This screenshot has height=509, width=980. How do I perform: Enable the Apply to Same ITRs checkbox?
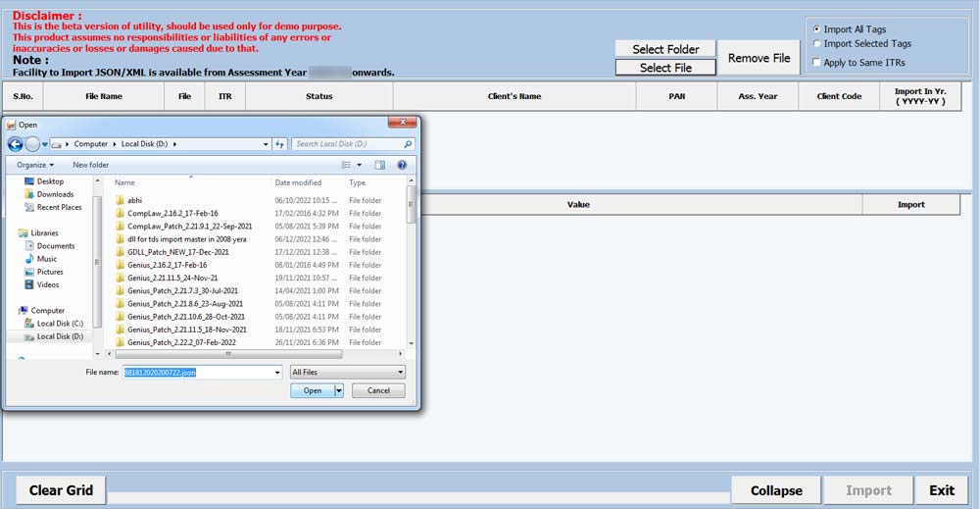click(817, 63)
